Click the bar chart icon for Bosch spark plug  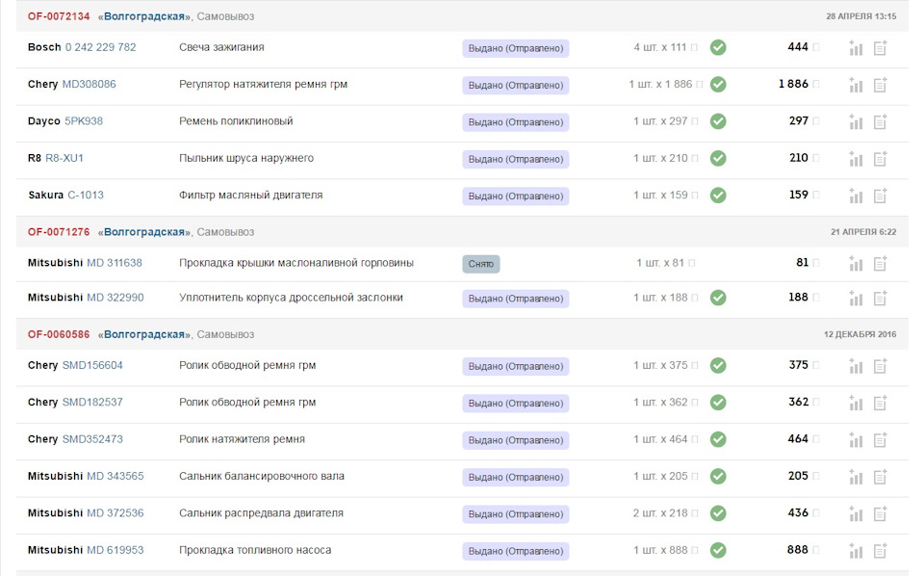(855, 48)
